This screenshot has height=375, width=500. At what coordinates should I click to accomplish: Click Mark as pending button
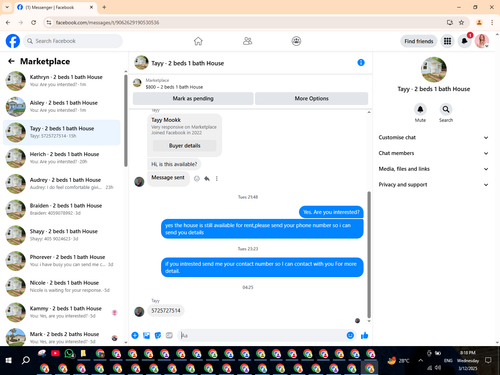click(193, 98)
